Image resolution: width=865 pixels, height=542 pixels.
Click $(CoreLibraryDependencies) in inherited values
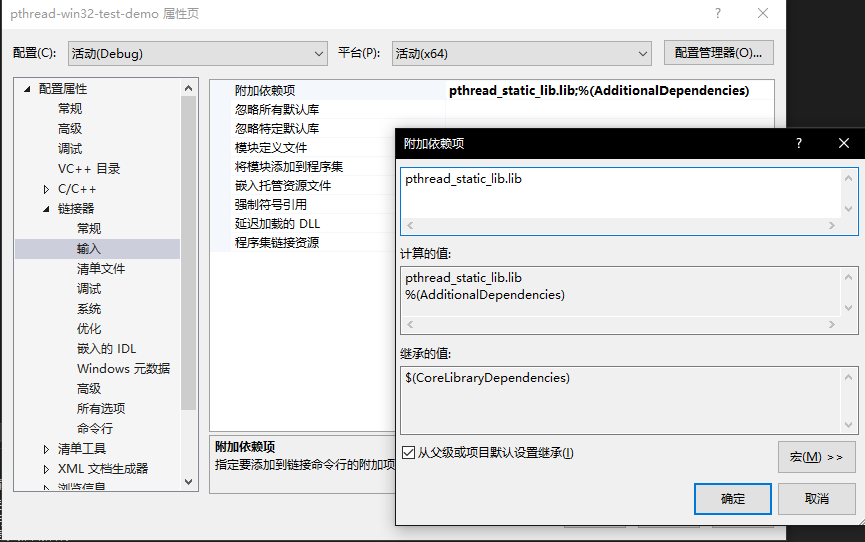488,378
